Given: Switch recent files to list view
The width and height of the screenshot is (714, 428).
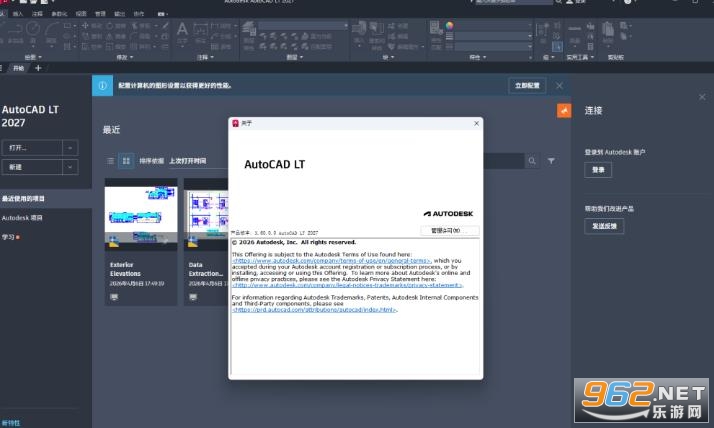Looking at the screenshot, I should [x=110, y=161].
